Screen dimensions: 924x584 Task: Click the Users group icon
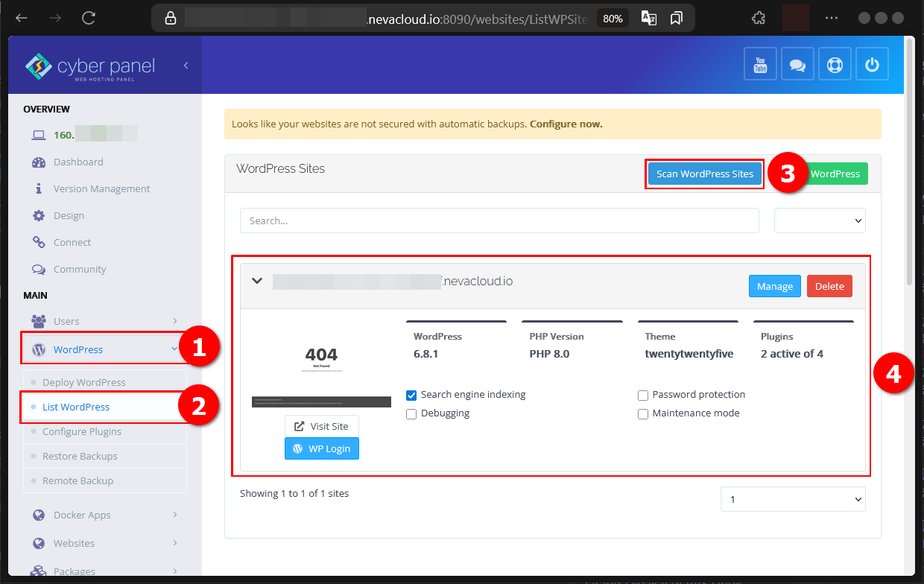39,321
